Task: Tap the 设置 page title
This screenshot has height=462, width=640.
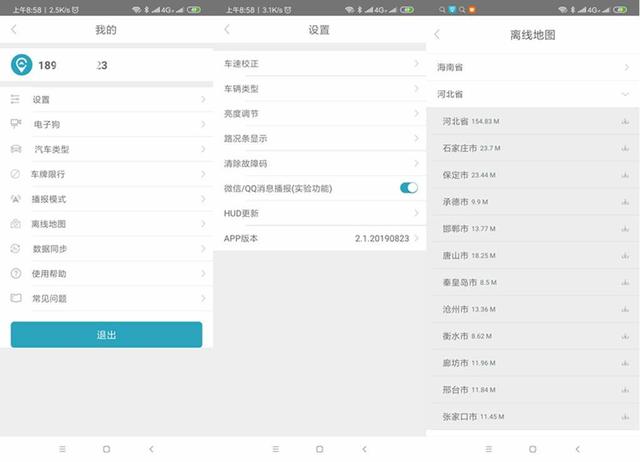Action: click(x=319, y=30)
